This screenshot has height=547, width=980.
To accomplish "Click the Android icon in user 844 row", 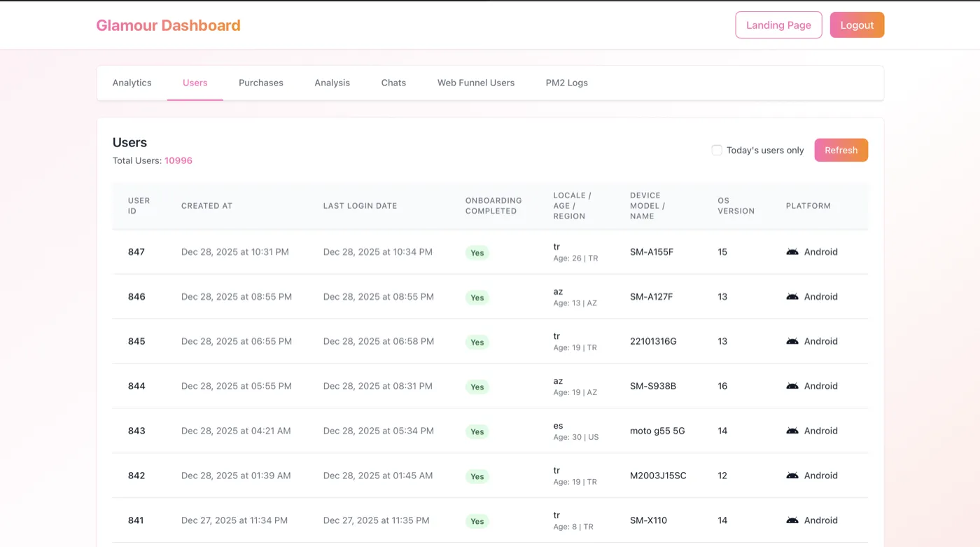I will (x=792, y=386).
